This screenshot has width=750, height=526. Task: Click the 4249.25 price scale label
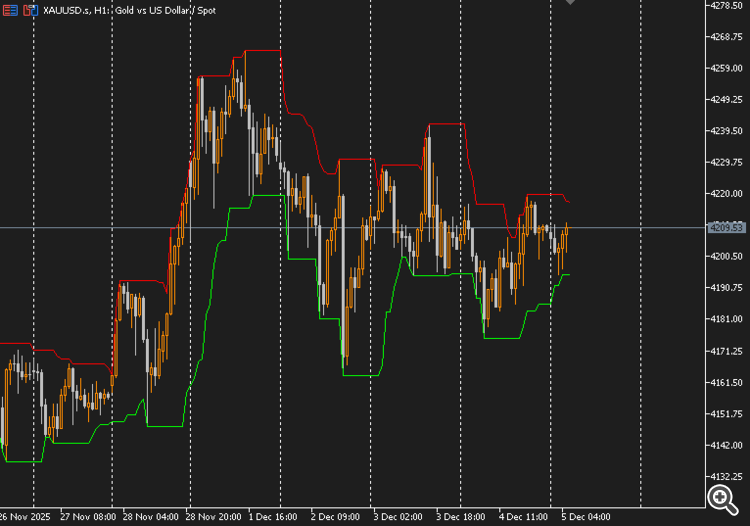[x=726, y=99]
